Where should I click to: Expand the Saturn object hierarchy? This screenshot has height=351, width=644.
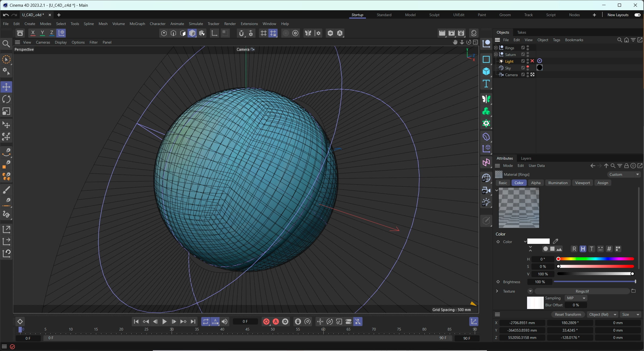496,54
